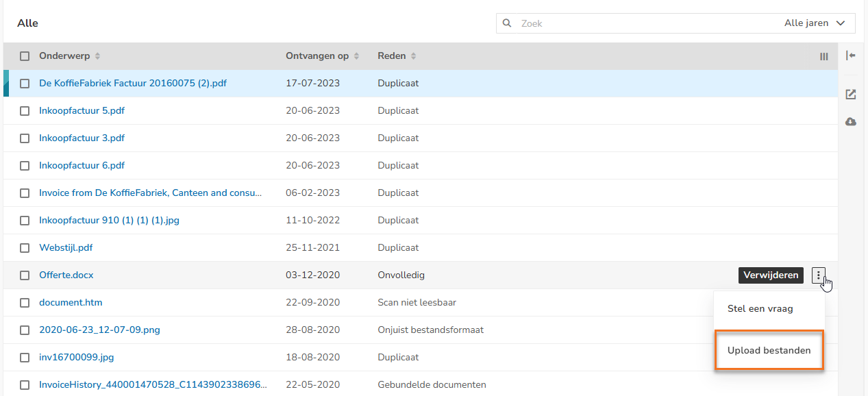Select checkbox for Webstijl.pdf

[x=25, y=248]
